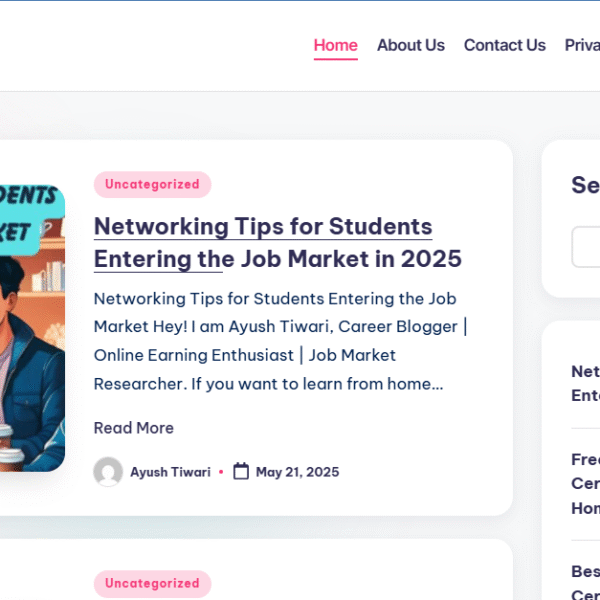Click the calendar icon beside the date
This screenshot has width=600, height=600.
pyautogui.click(x=241, y=471)
